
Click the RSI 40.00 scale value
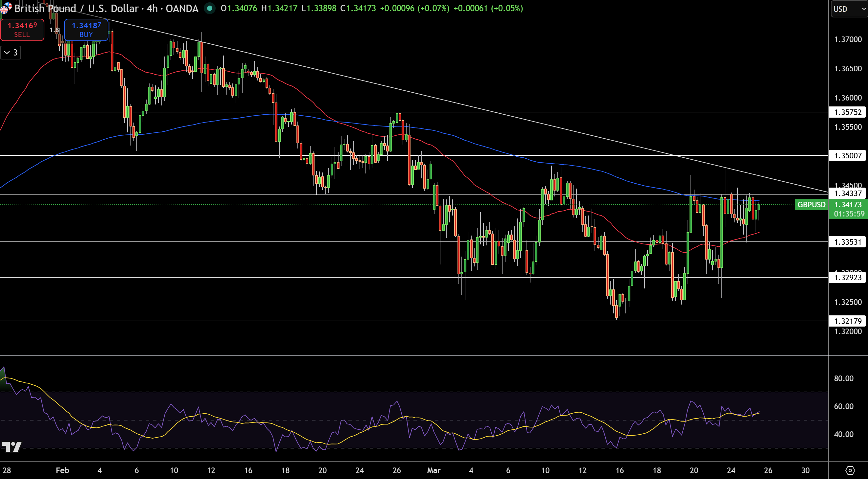(843, 434)
